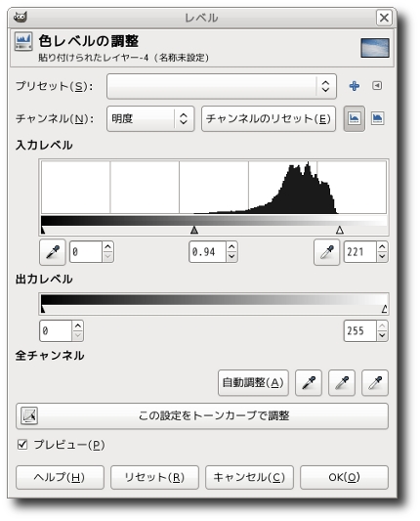Open the プリセット dropdown

click(x=222, y=86)
